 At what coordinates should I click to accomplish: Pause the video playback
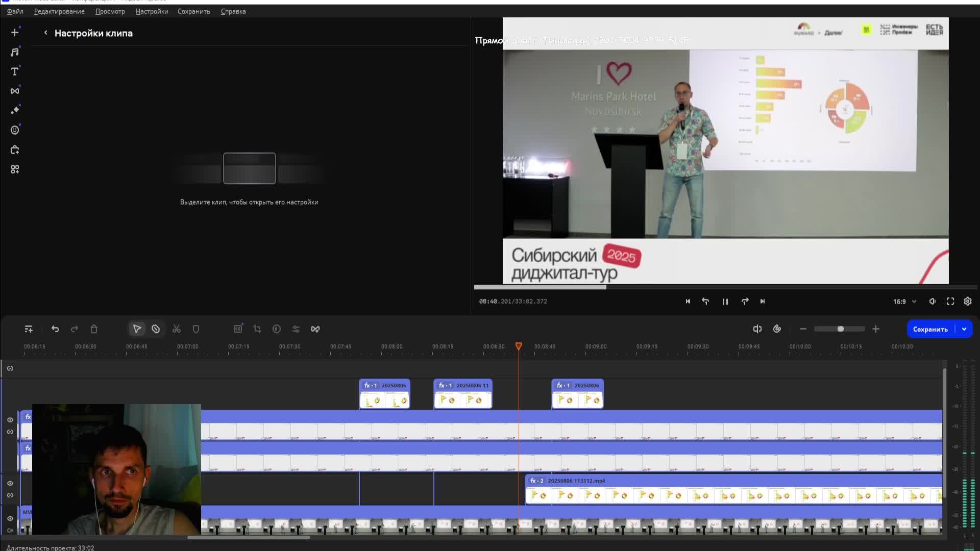[x=725, y=302]
